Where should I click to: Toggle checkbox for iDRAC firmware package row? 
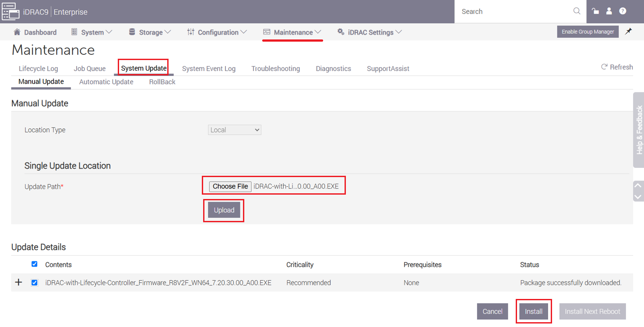[x=35, y=283]
